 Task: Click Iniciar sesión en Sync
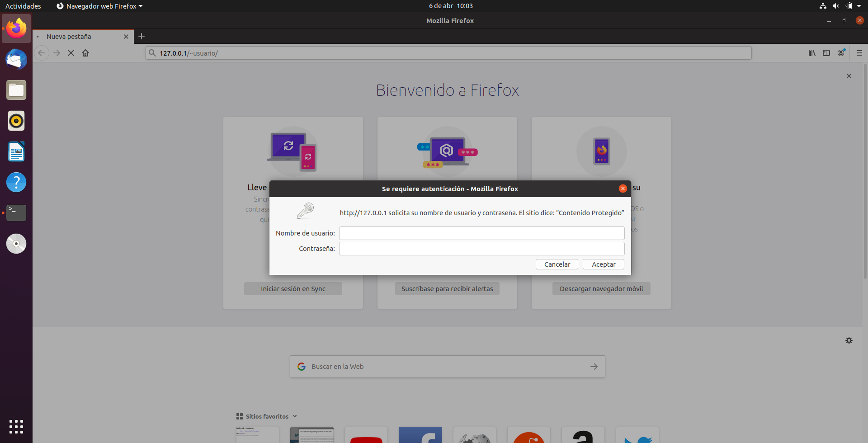coord(293,289)
